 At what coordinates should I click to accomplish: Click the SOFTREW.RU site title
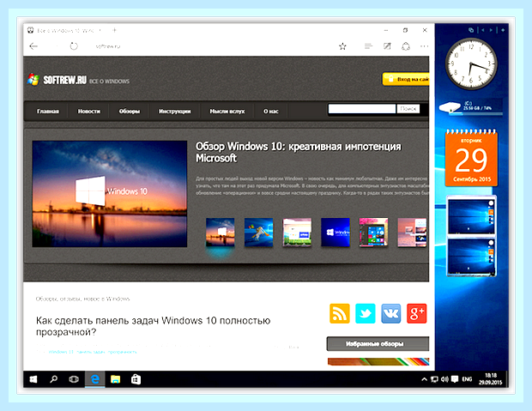(65, 80)
